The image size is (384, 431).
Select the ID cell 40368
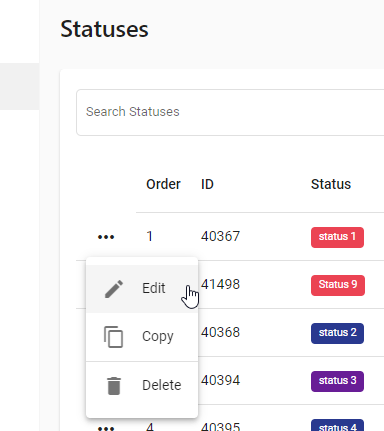(220, 332)
